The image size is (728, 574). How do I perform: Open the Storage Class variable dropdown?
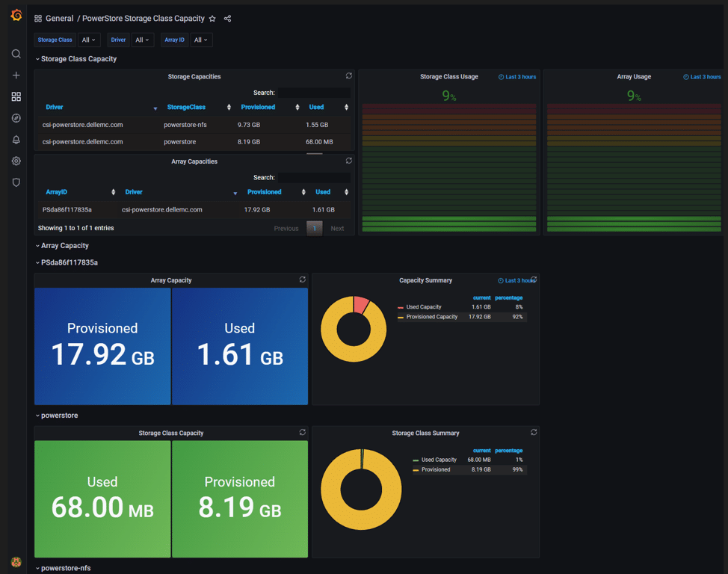89,40
